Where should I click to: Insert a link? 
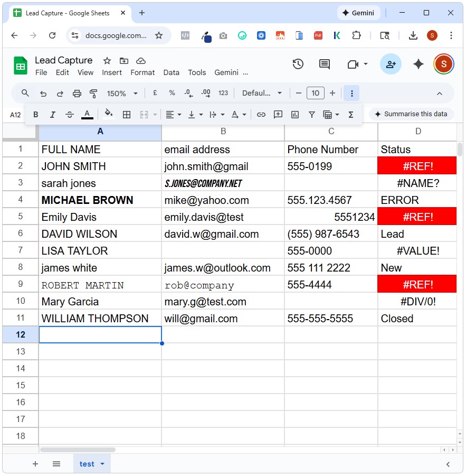(x=261, y=115)
